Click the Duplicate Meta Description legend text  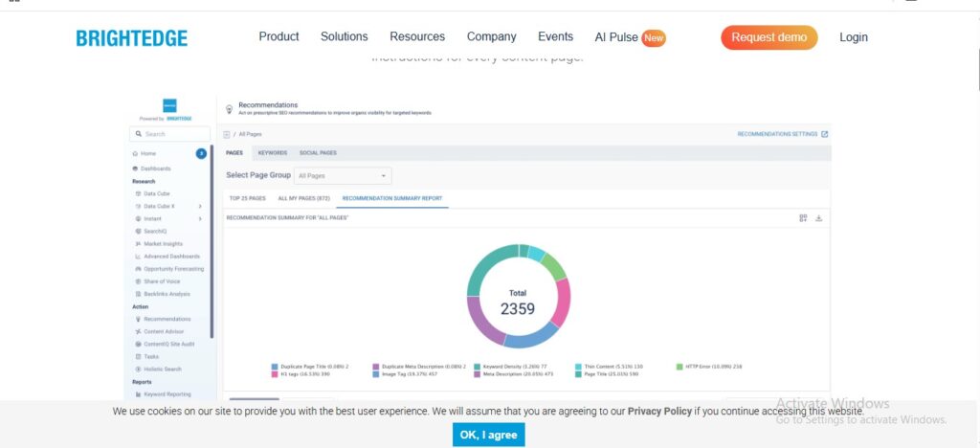click(x=424, y=367)
